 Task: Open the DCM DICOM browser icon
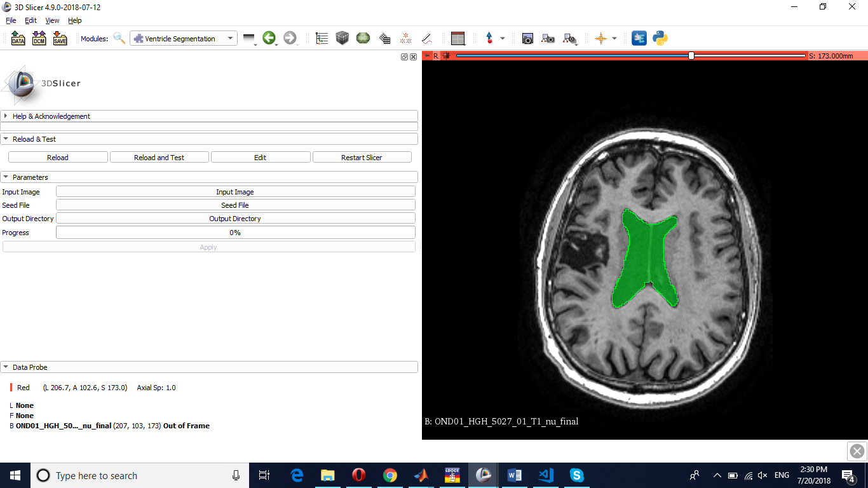[x=39, y=39]
